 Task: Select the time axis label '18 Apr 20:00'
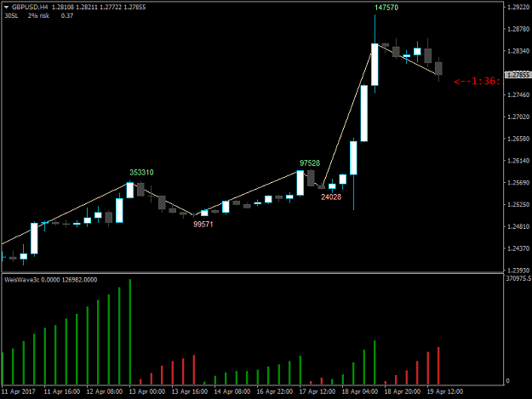402,391
